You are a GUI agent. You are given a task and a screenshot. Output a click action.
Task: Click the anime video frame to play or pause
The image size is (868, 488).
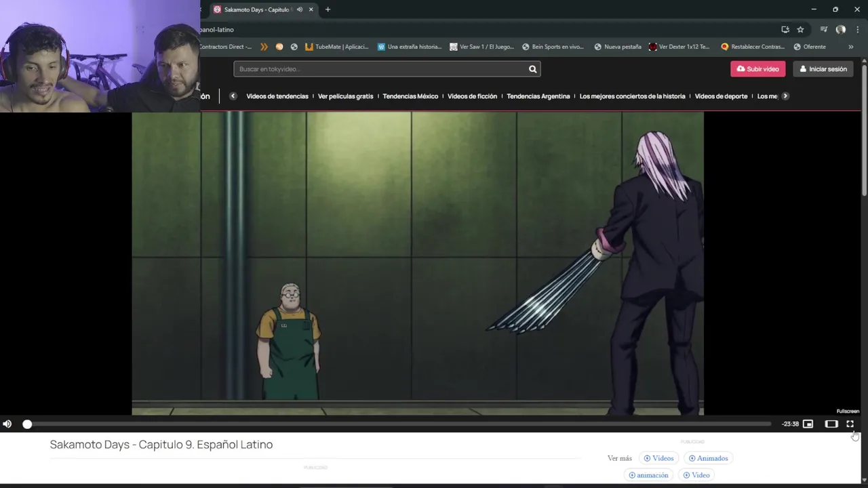click(418, 264)
